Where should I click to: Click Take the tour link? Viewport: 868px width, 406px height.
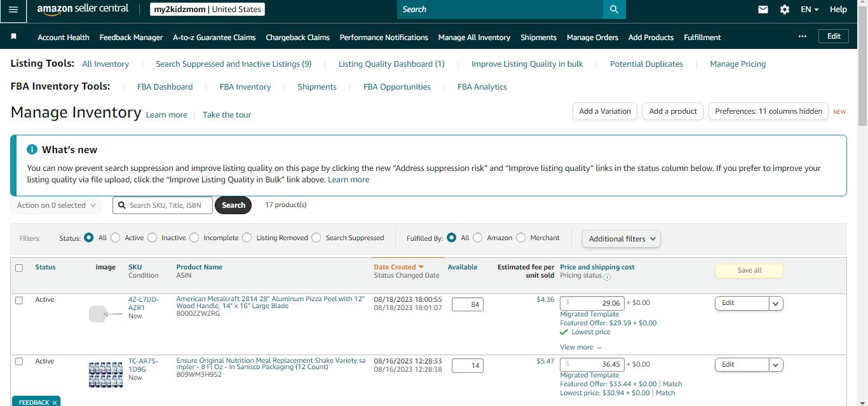(227, 115)
